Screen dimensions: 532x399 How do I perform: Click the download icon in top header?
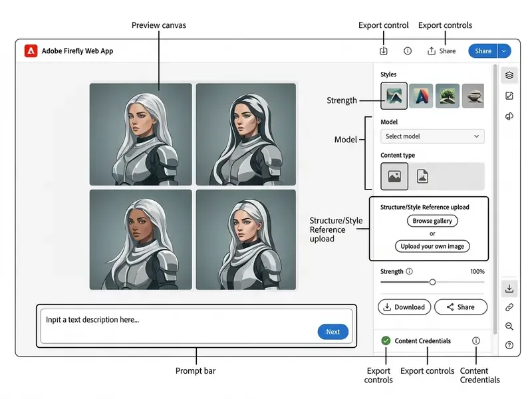coord(384,51)
